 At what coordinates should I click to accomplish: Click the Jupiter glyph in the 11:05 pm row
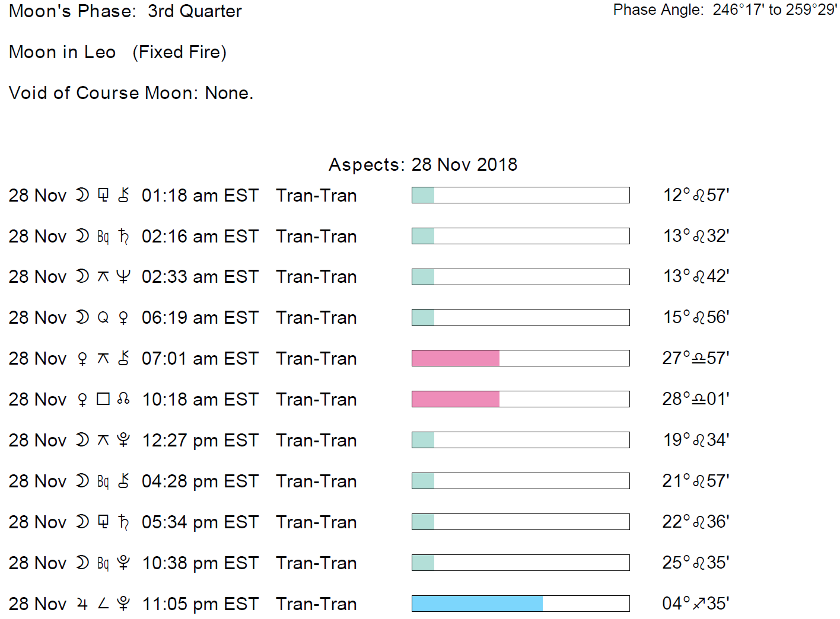82,604
